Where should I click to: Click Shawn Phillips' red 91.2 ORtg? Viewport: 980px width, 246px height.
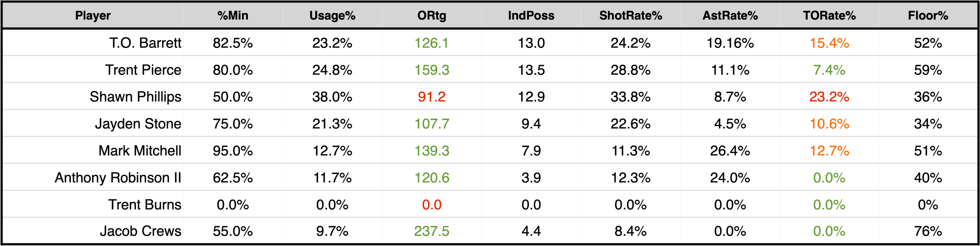coord(432,97)
